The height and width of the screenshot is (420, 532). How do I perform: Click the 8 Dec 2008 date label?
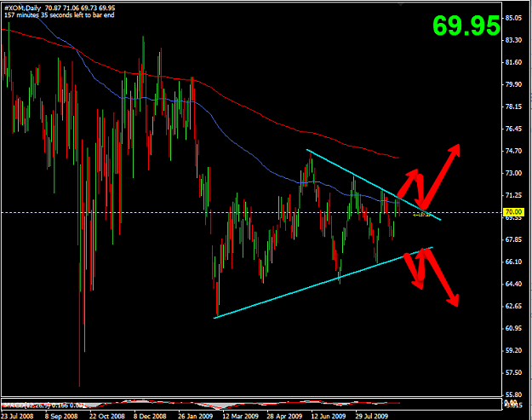click(x=150, y=416)
